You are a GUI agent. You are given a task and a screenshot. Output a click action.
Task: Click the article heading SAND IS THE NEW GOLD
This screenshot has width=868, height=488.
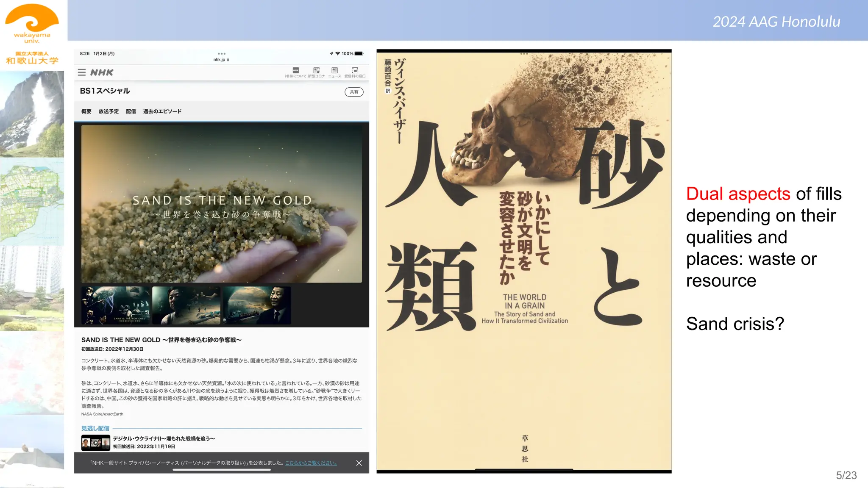[161, 340]
